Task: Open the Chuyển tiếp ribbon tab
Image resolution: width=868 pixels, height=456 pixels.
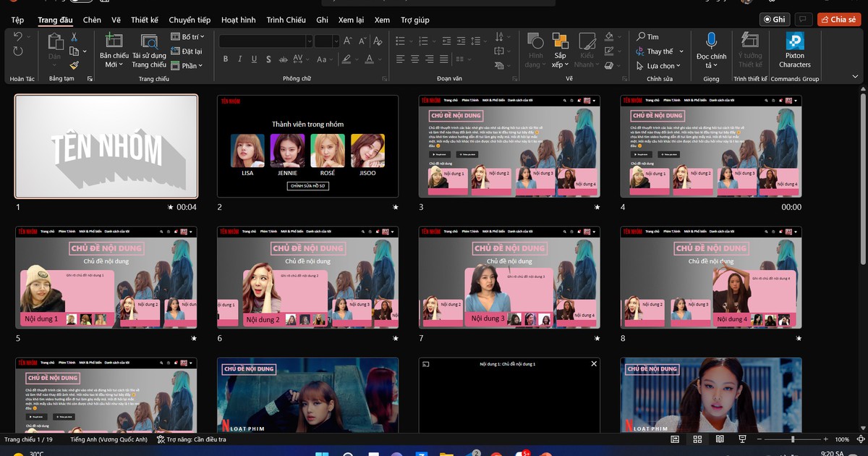Action: point(190,20)
